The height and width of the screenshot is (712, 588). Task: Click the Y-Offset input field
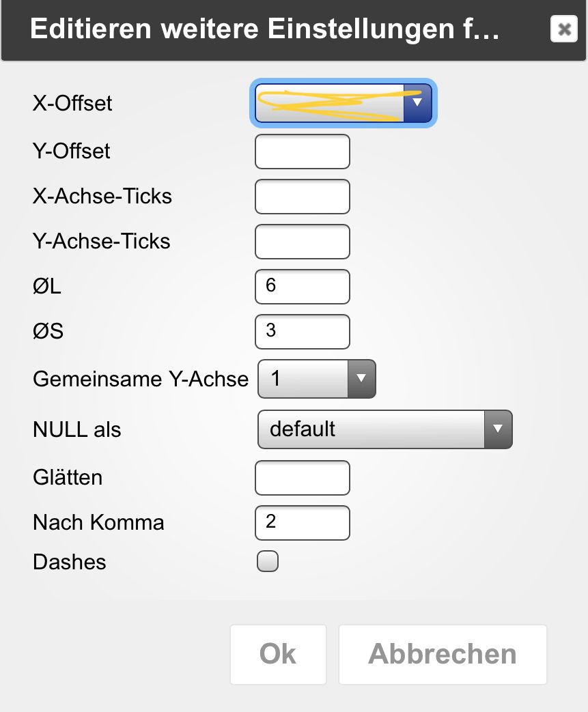tap(302, 152)
